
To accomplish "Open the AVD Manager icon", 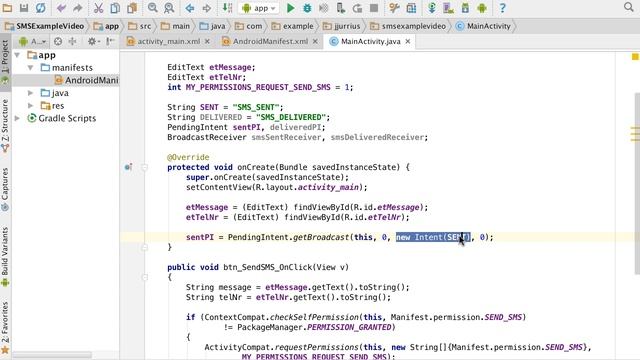I will pyautogui.click(x=449, y=8).
